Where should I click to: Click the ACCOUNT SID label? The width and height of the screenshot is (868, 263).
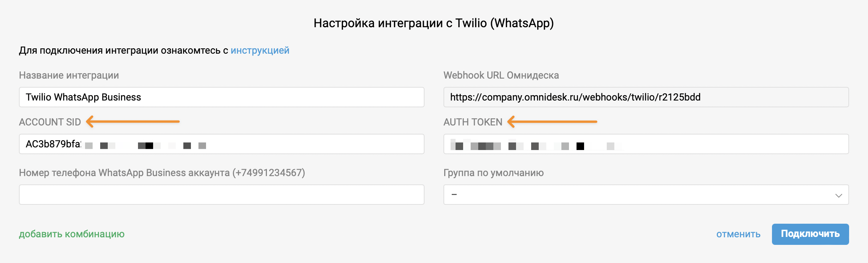tap(50, 122)
